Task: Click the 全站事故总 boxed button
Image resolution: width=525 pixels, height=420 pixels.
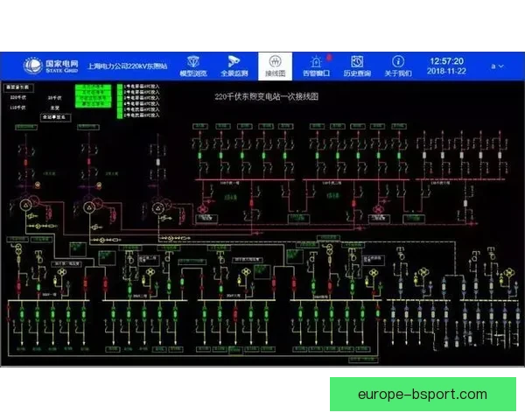Action: (x=56, y=117)
